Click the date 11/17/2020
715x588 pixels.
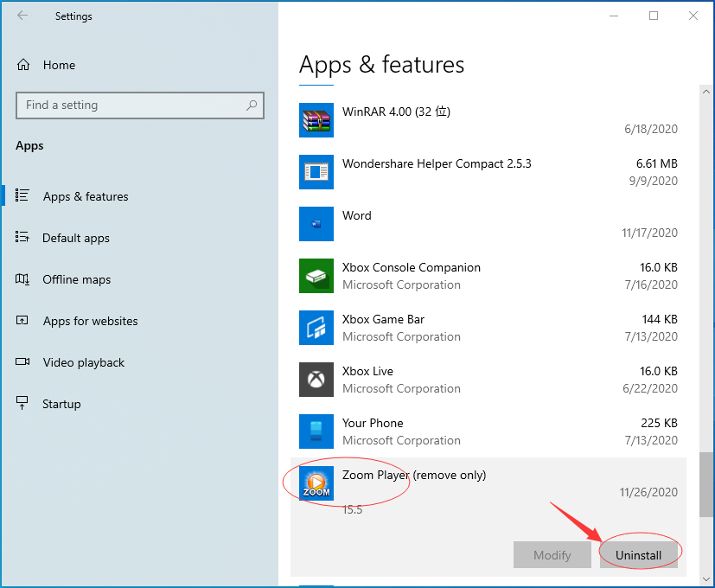(x=649, y=233)
